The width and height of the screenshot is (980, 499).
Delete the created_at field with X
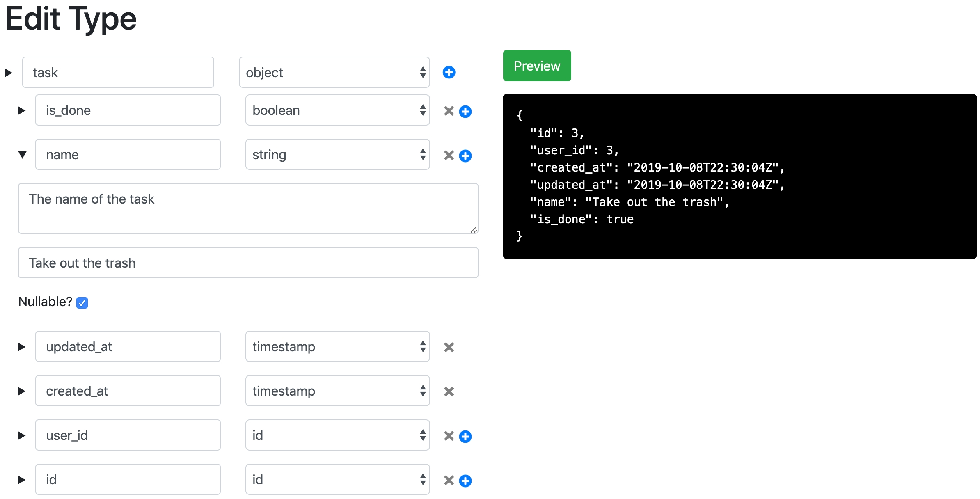pyautogui.click(x=449, y=391)
